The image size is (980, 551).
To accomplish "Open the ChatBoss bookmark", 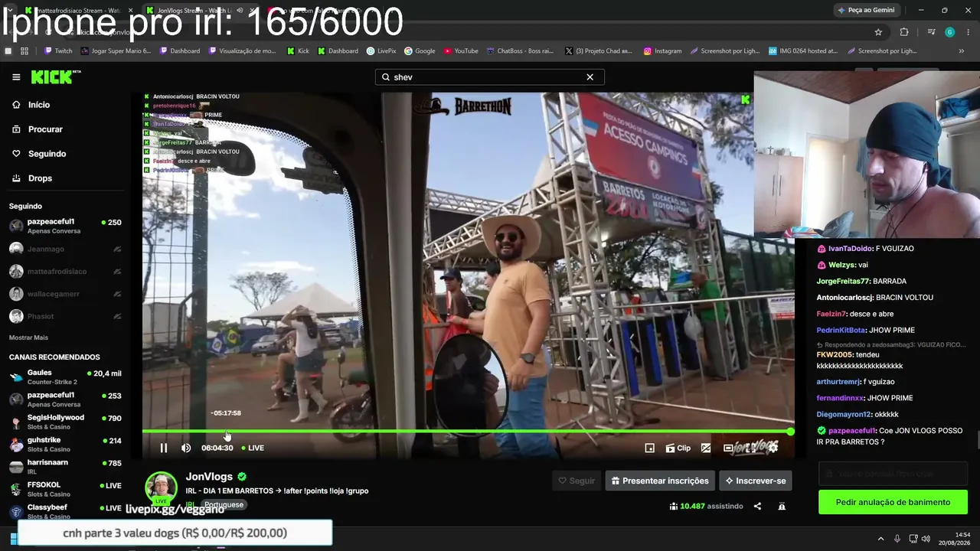I will [520, 51].
